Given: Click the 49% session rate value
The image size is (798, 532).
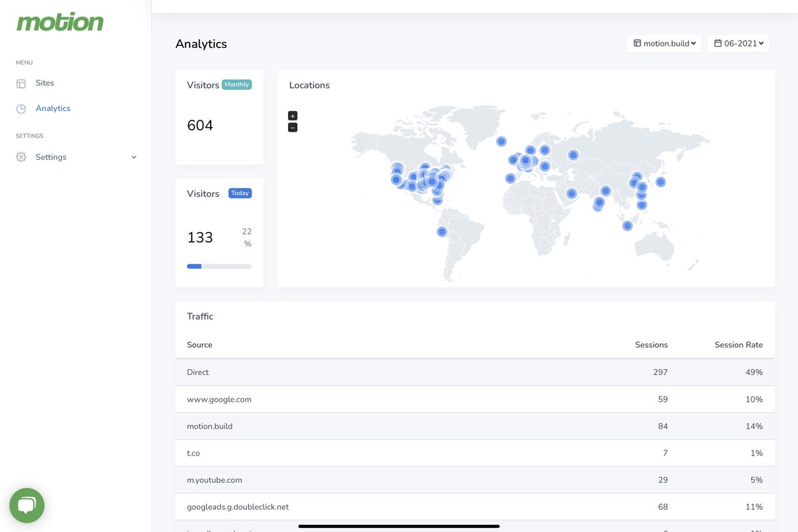Looking at the screenshot, I should tap(754, 372).
